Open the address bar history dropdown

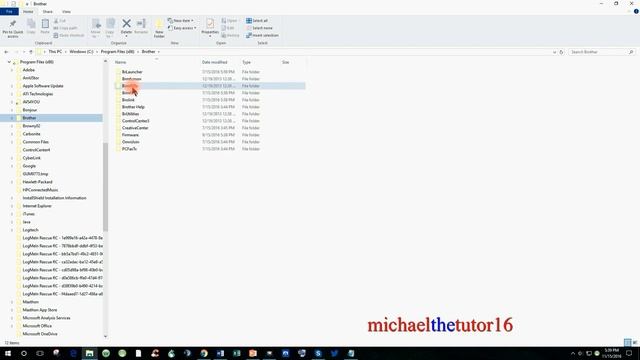click(x=554, y=52)
